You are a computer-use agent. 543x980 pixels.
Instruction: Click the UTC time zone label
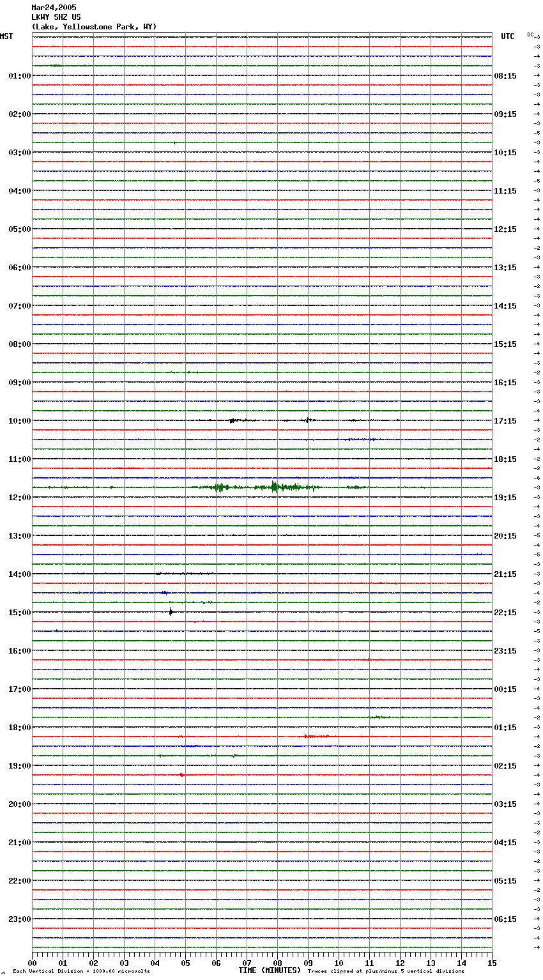(x=508, y=36)
